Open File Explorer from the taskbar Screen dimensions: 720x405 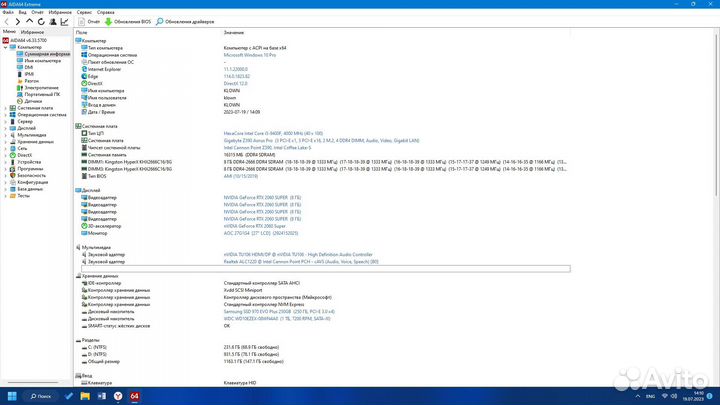[x=85, y=396]
